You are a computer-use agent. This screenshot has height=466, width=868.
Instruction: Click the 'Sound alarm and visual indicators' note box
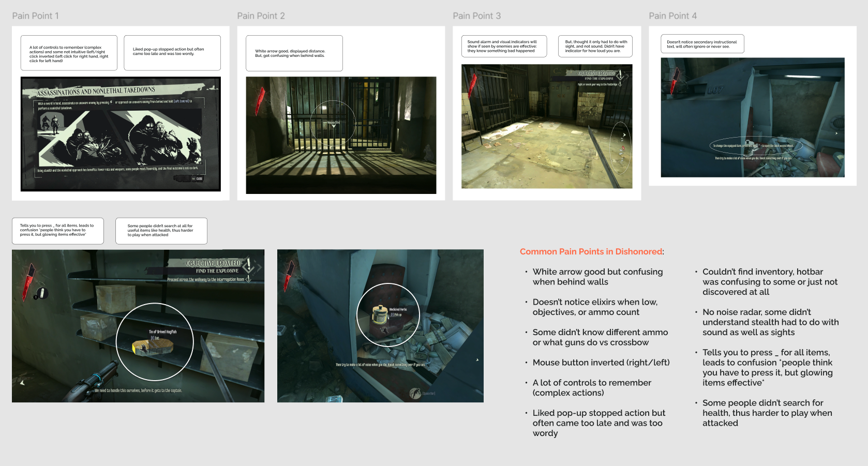click(x=504, y=46)
